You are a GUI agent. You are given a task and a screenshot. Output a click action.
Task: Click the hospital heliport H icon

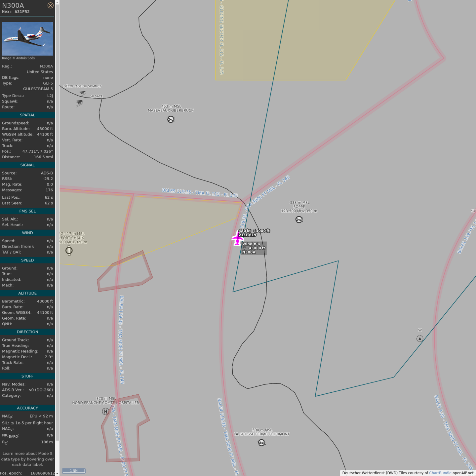[105, 412]
